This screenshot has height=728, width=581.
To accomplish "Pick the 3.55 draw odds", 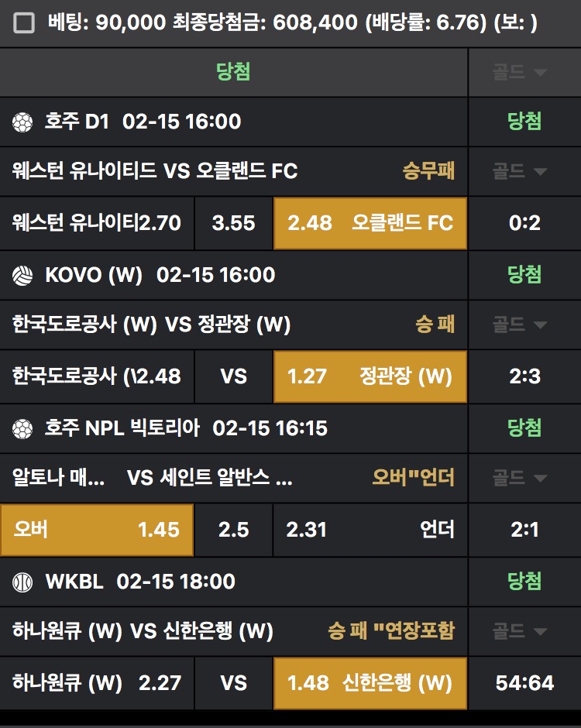I will click(x=233, y=223).
